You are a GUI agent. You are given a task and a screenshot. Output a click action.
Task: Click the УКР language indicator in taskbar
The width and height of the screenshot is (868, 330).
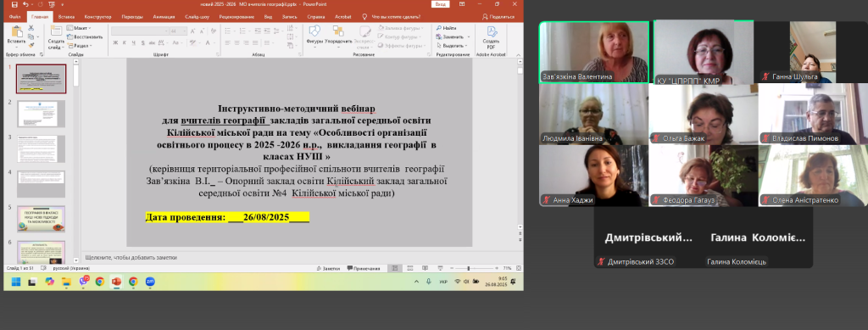[443, 282]
